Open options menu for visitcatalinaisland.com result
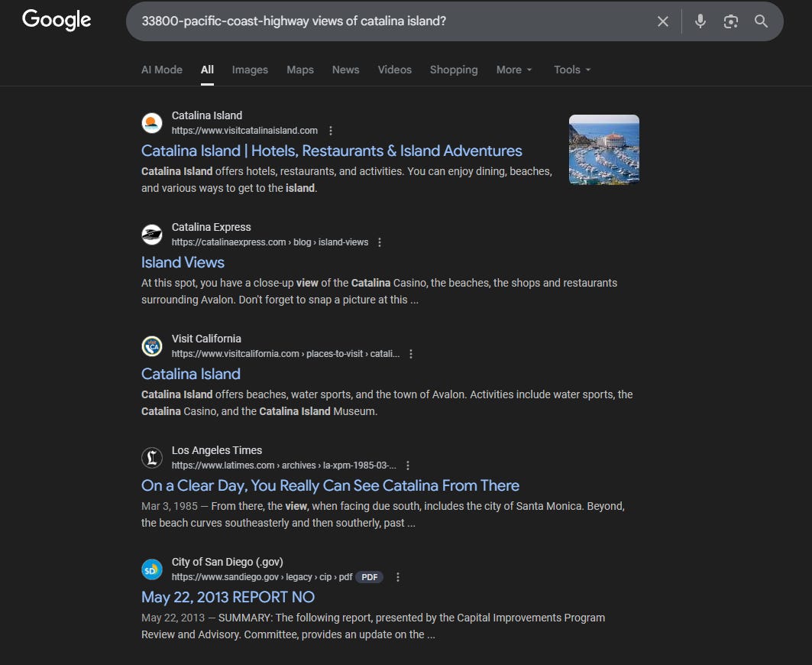812x665 pixels. [331, 131]
